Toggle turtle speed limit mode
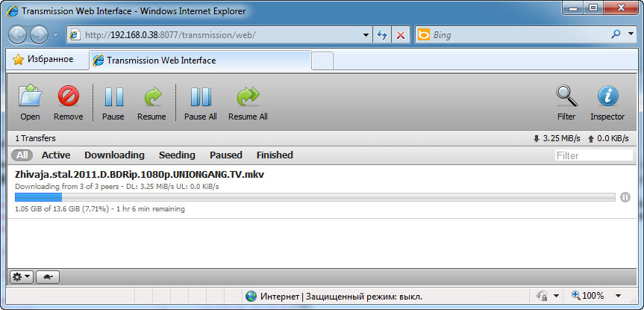The image size is (644, 310). pyautogui.click(x=48, y=277)
